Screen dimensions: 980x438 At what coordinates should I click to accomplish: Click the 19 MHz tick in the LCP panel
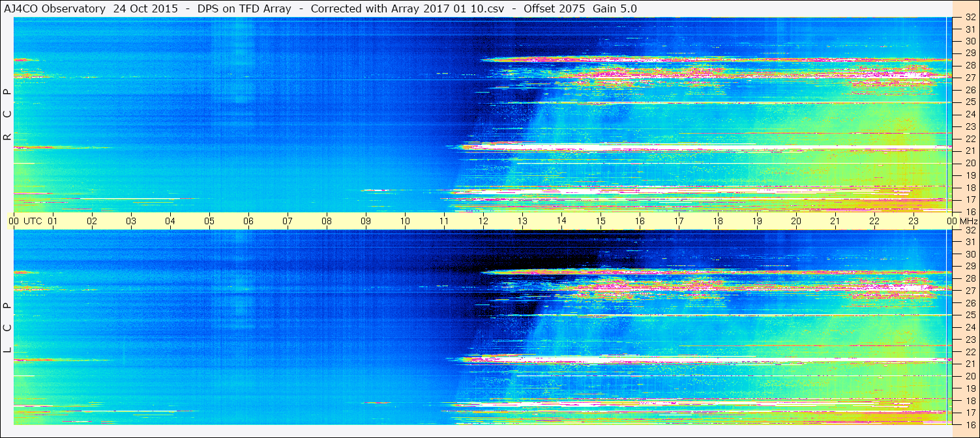(970, 388)
